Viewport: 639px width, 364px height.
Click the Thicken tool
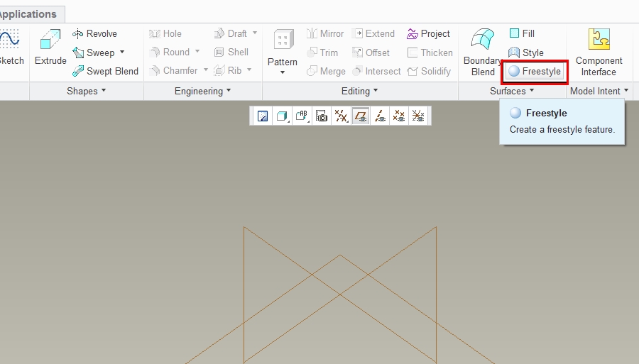pos(430,53)
